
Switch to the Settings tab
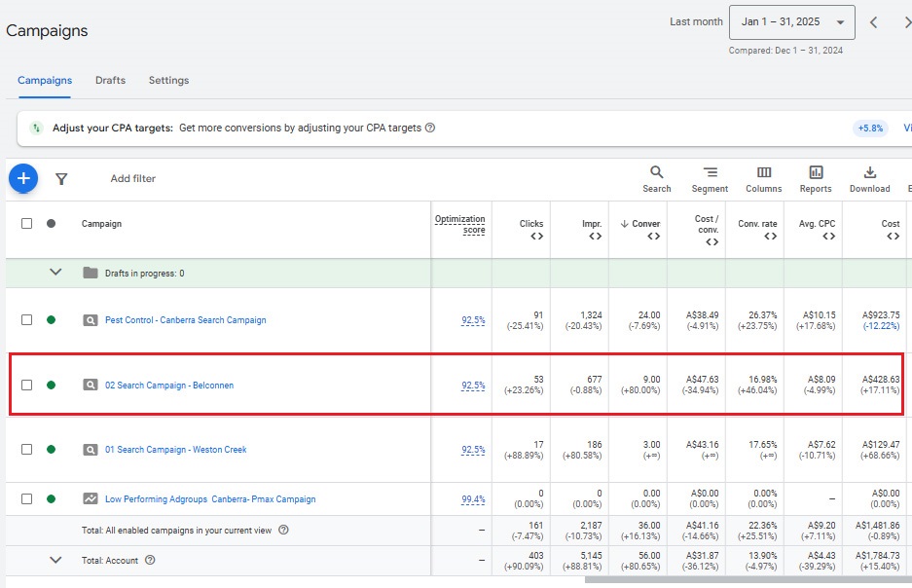(168, 80)
